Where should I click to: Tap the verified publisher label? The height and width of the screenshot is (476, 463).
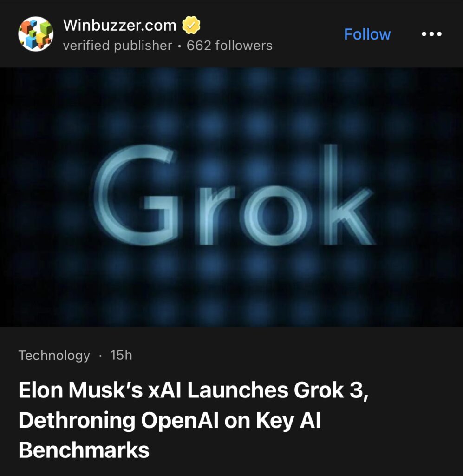point(117,46)
